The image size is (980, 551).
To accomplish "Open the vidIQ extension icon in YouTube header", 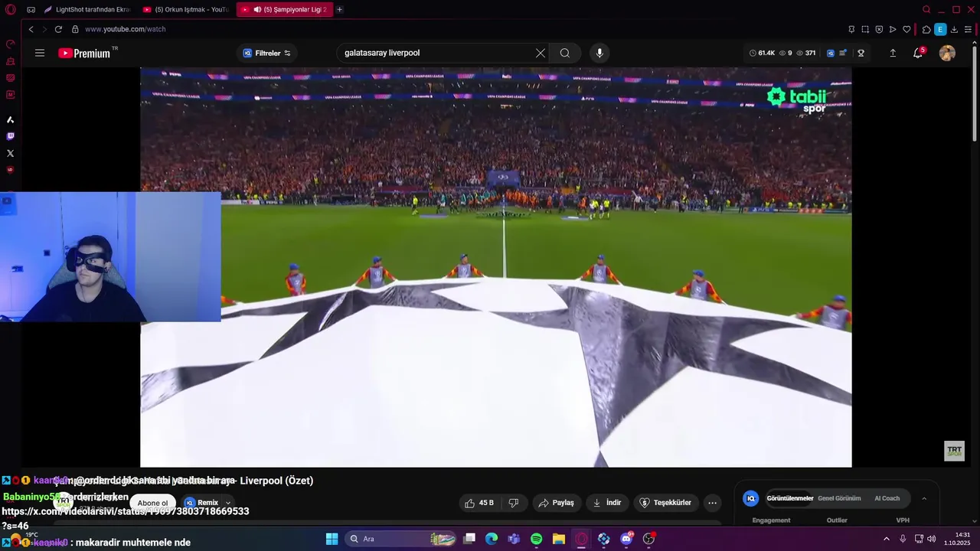I will [831, 53].
